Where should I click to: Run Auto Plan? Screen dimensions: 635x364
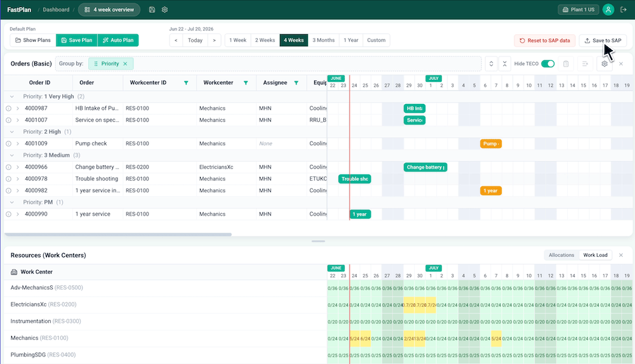118,40
